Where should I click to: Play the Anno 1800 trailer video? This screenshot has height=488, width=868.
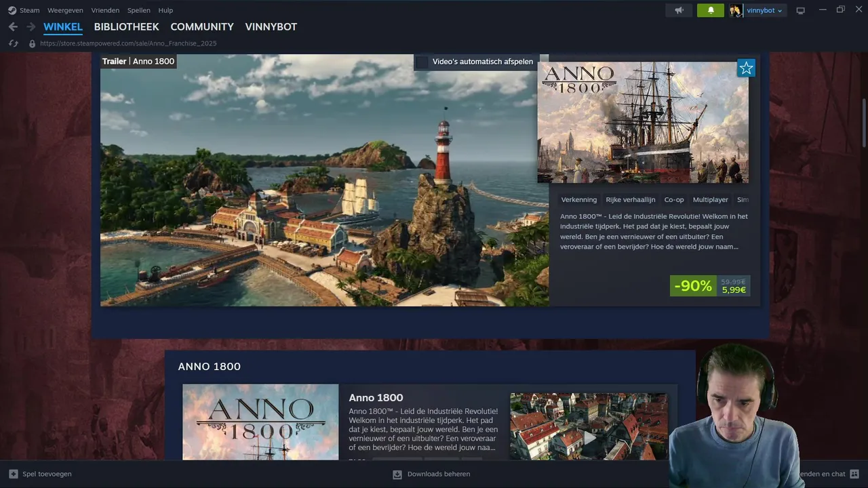324,180
